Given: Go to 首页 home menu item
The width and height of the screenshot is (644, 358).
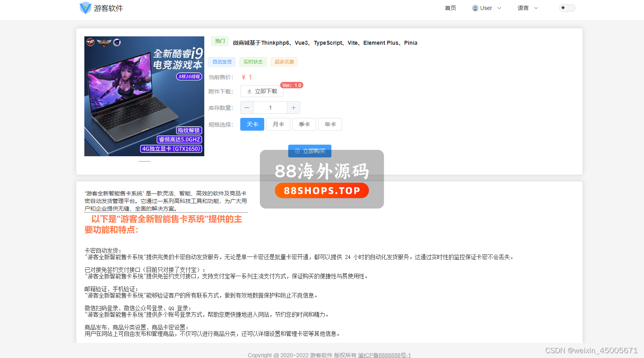Looking at the screenshot, I should pos(450,8).
